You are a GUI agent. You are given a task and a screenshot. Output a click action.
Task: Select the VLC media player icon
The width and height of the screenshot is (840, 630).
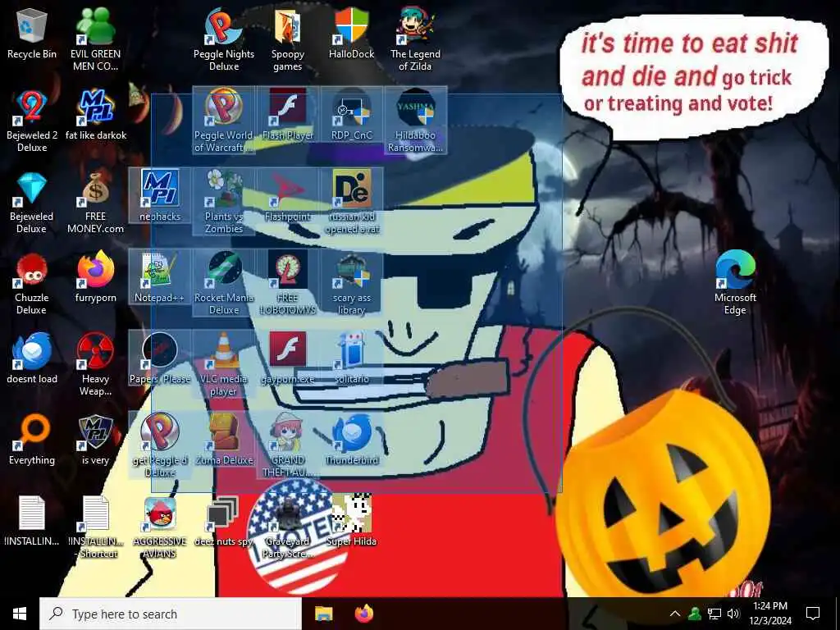tap(224, 365)
